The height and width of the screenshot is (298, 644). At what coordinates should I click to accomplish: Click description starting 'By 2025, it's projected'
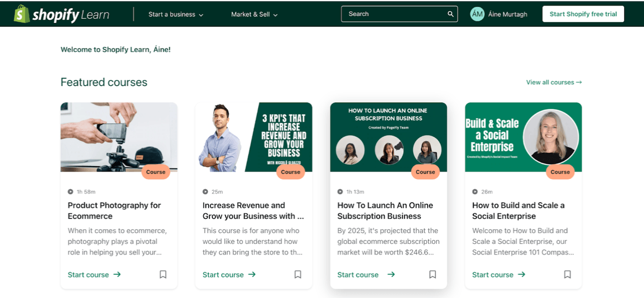[388, 241]
